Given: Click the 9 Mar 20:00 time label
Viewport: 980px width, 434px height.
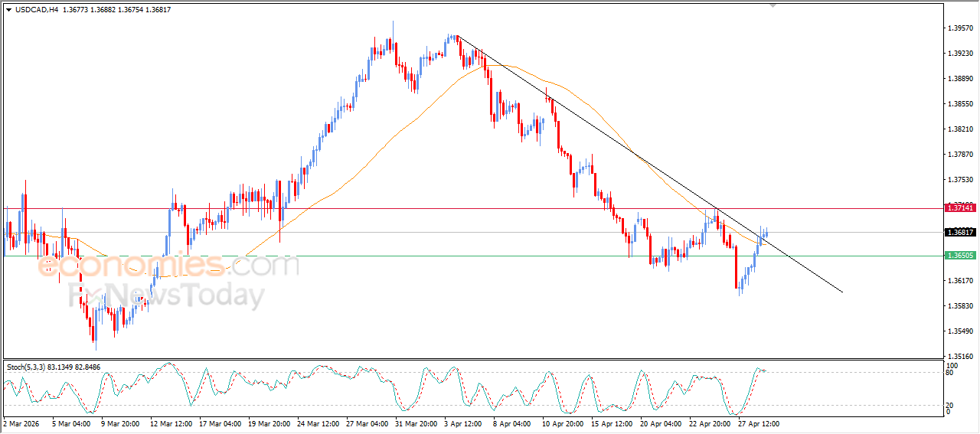Looking at the screenshot, I should [x=119, y=423].
